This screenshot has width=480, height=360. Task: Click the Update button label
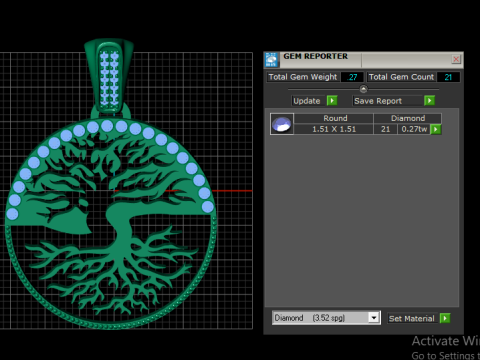pos(306,101)
